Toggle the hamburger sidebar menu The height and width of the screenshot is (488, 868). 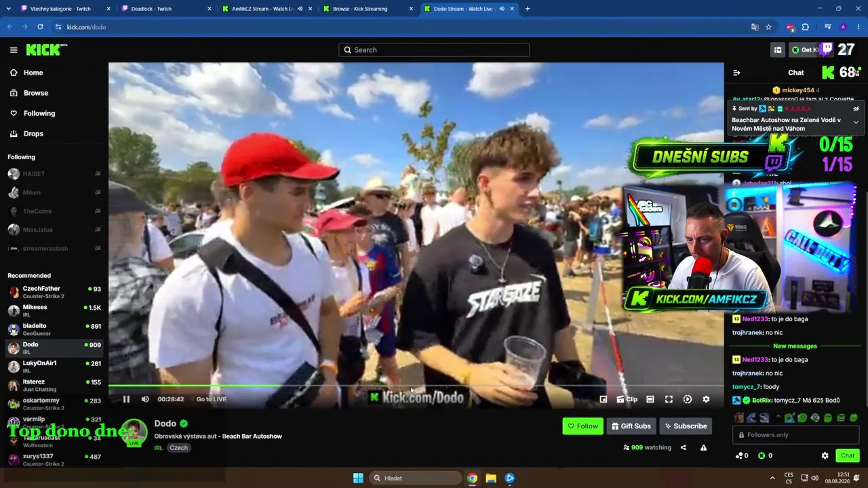pyautogui.click(x=14, y=49)
